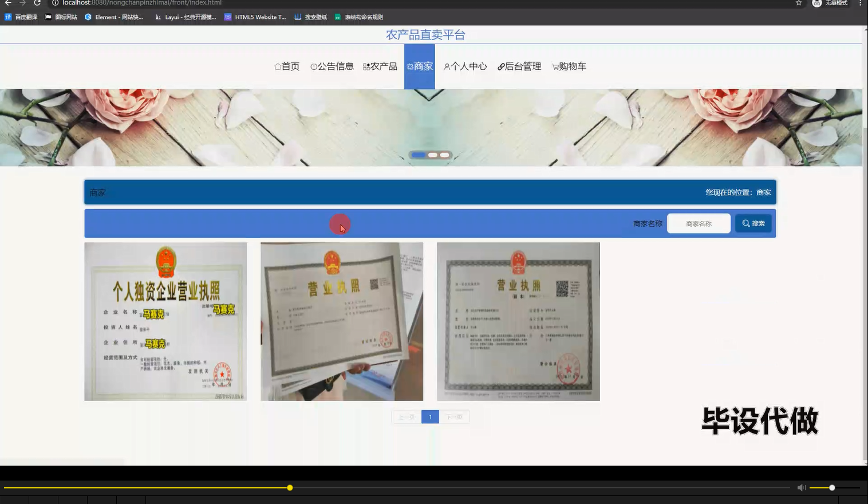This screenshot has width=868, height=504.
Task: Click the 商家名称 search input field
Action: (699, 223)
